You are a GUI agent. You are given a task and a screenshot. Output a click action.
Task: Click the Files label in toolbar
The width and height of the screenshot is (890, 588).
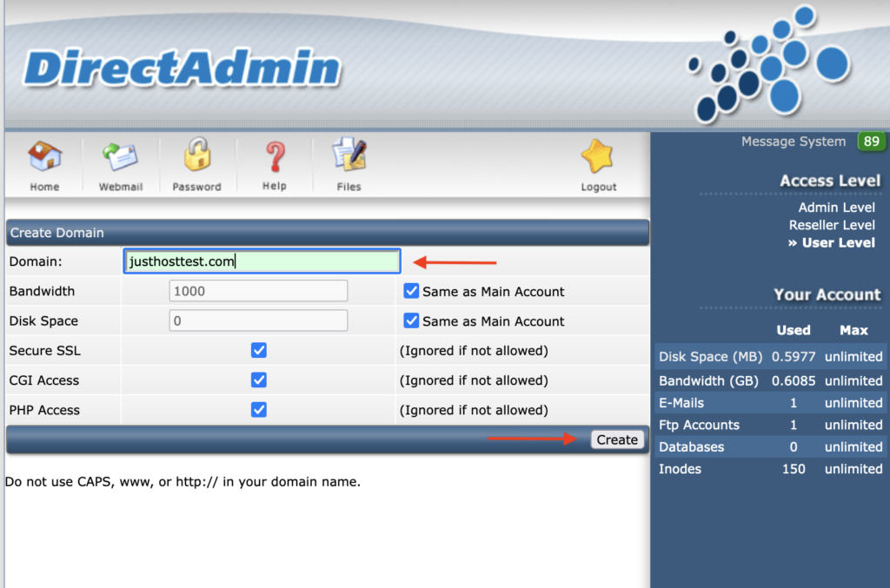pos(349,187)
